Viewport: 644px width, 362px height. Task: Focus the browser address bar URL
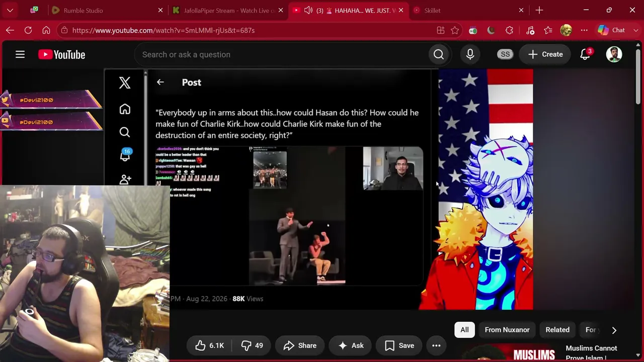pos(163,30)
